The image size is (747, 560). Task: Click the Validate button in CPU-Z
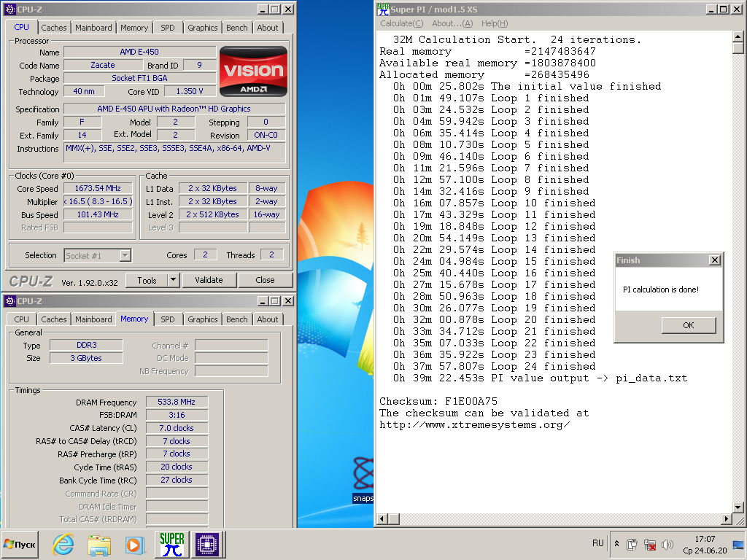[x=209, y=280]
